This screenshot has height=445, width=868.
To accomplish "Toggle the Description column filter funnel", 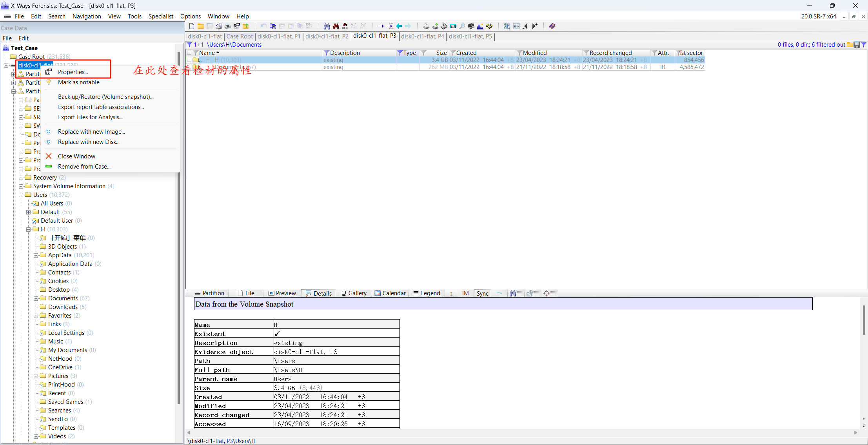I will (x=326, y=53).
